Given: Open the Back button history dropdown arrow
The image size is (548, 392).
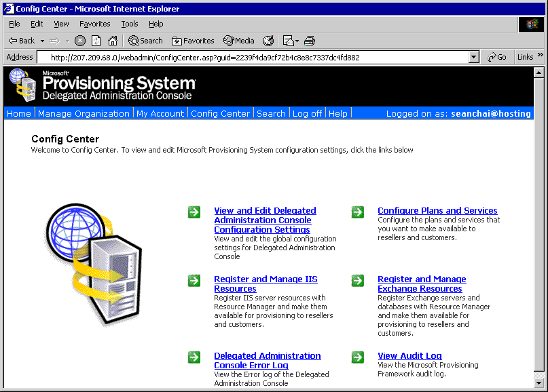Looking at the screenshot, I should [x=42, y=41].
